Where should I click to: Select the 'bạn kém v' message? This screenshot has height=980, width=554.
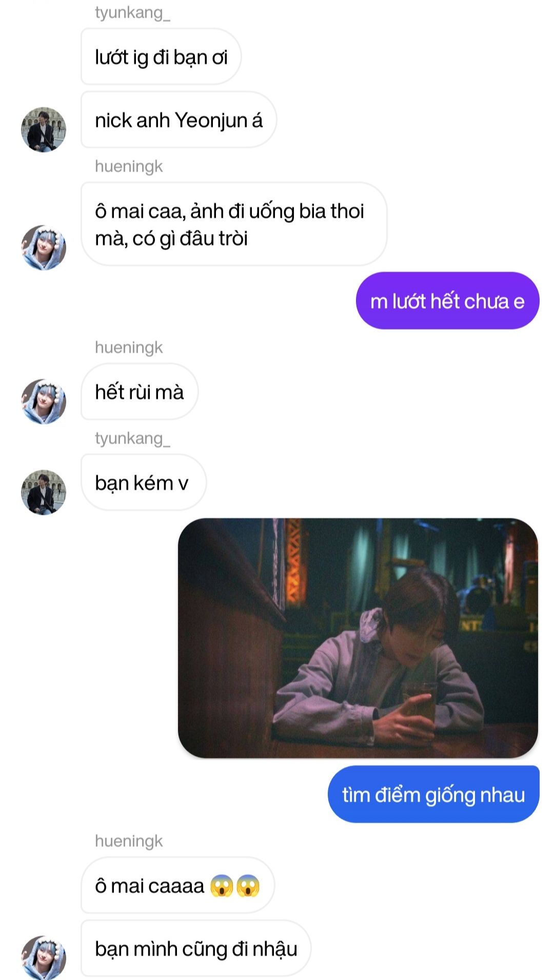pyautogui.click(x=144, y=482)
